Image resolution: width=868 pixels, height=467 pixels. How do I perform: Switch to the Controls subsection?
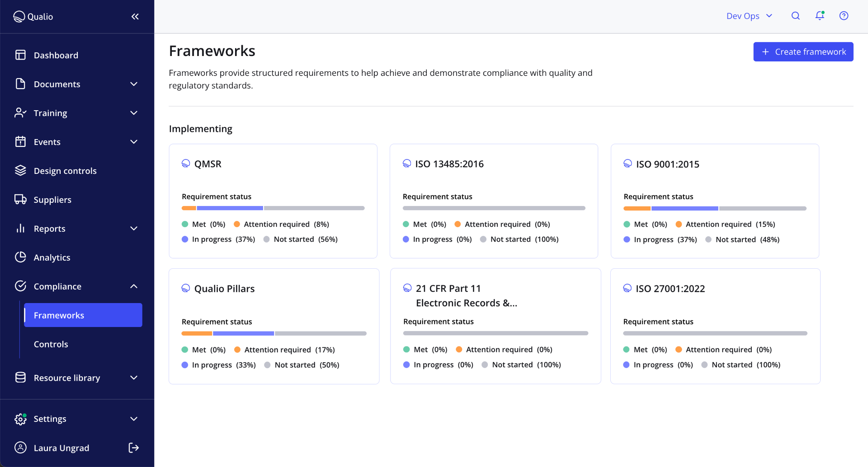(51, 344)
